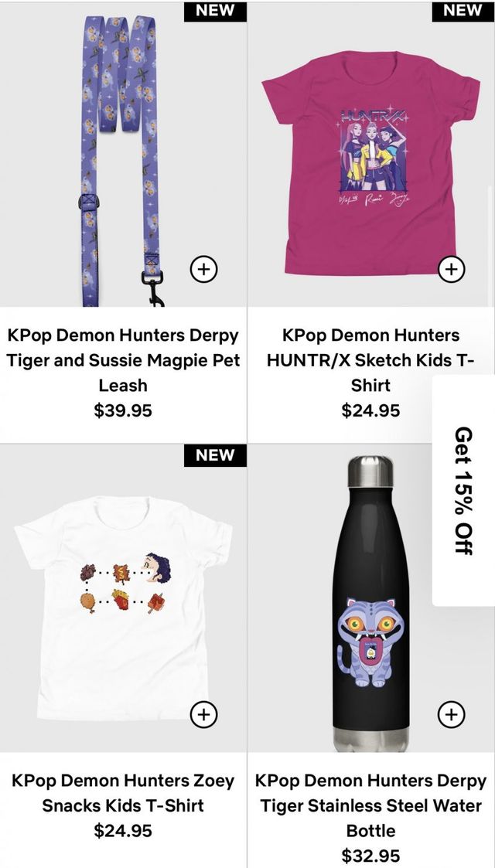Click the plus icon on the Pet Leash

(203, 269)
